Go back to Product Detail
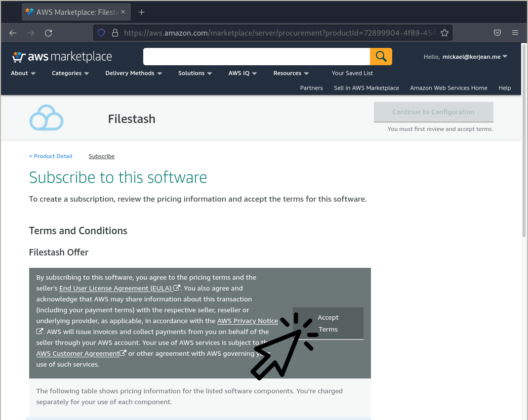 pos(50,156)
